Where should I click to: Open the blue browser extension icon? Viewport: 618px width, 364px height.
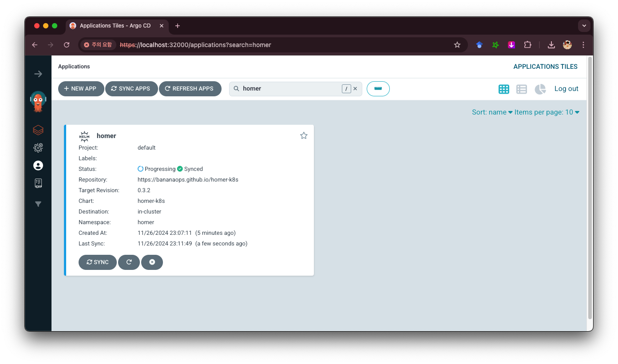coord(479,45)
